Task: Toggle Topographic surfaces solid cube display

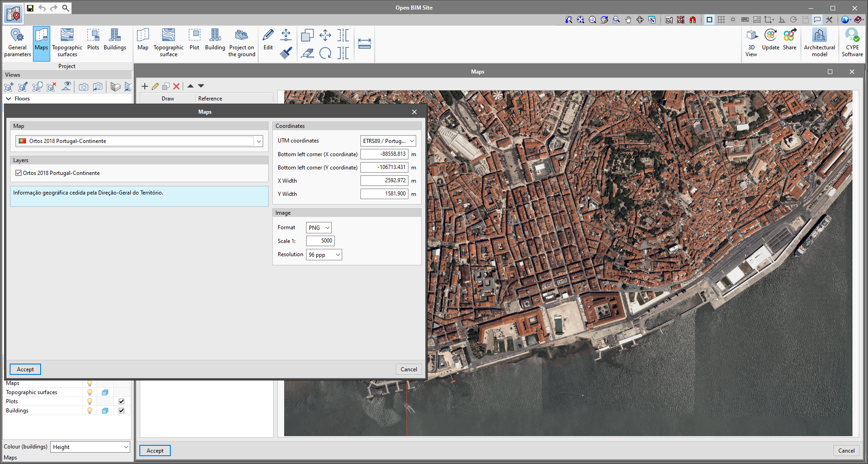Action: point(105,392)
